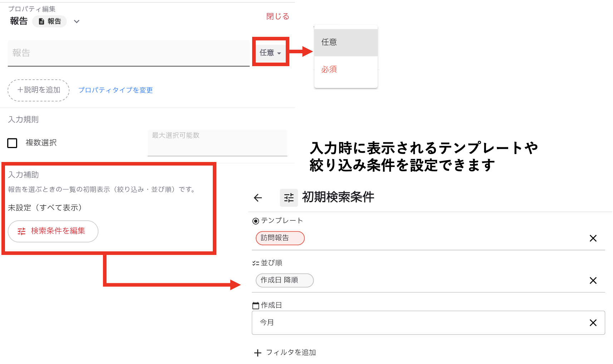
Task: Click the 閉じる link
Action: (x=278, y=16)
